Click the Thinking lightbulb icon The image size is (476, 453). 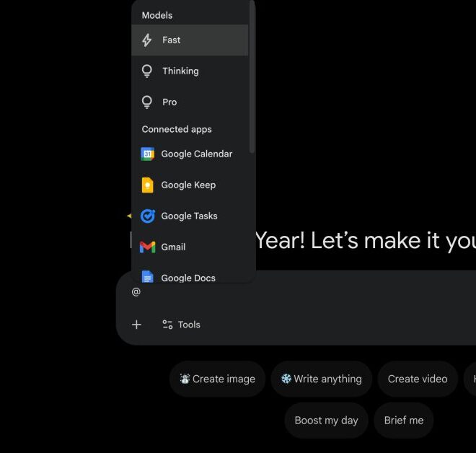coord(147,71)
